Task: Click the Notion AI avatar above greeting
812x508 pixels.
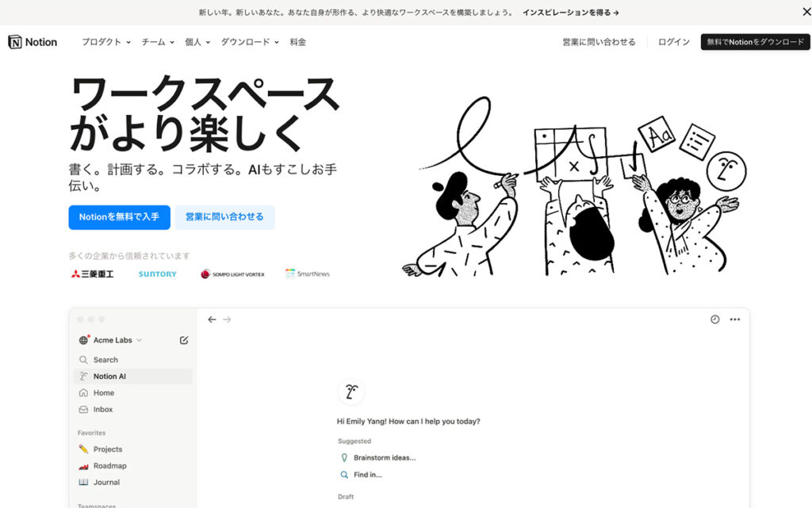Action: (x=351, y=392)
